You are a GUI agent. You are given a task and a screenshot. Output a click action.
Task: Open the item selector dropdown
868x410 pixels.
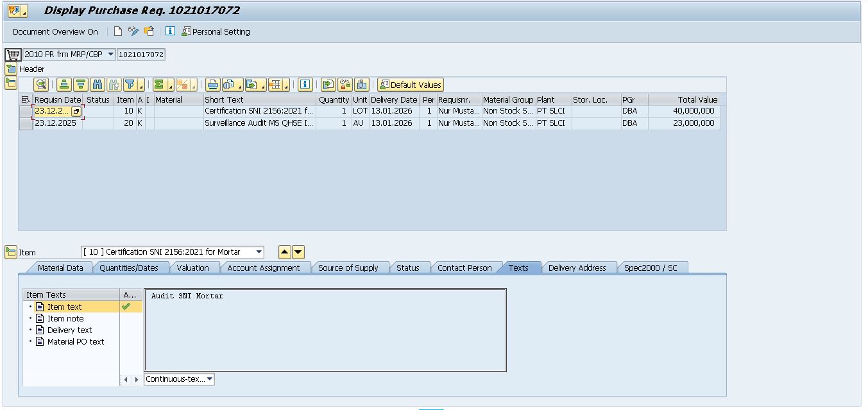point(259,252)
